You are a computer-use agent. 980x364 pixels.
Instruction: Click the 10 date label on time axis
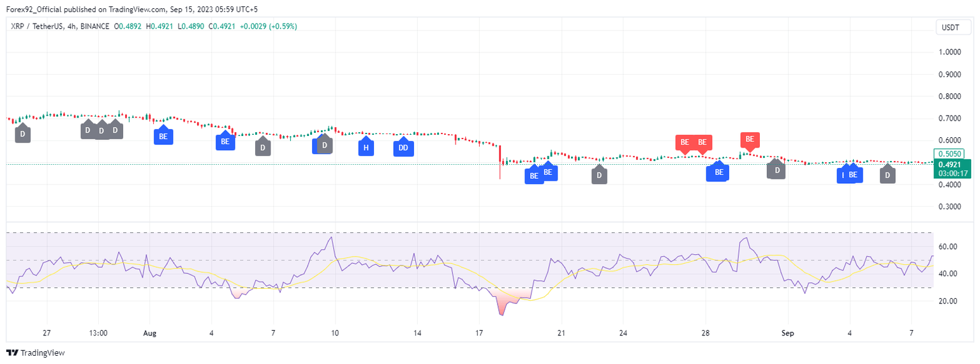tap(335, 333)
